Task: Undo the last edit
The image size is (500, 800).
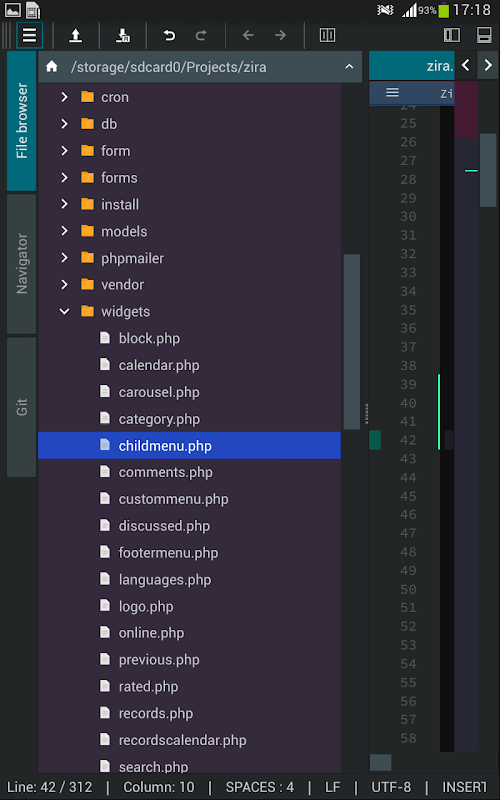Action: pyautogui.click(x=169, y=35)
